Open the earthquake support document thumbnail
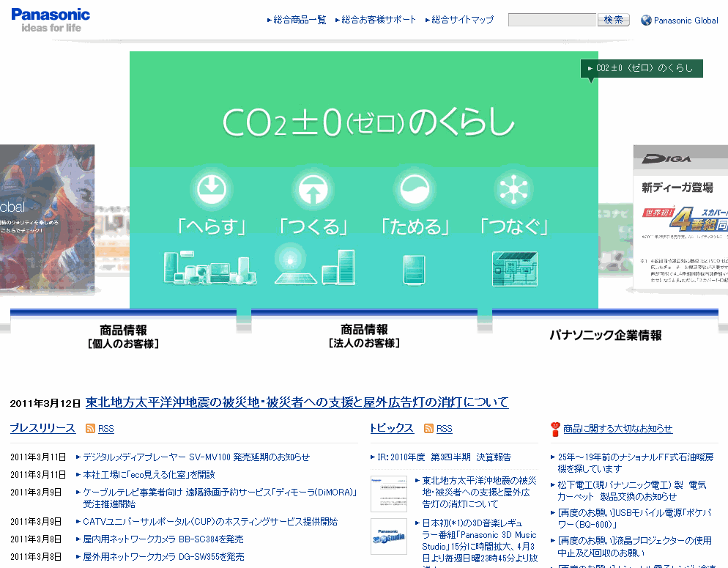Image resolution: width=728 pixels, height=568 pixels. pyautogui.click(x=389, y=494)
